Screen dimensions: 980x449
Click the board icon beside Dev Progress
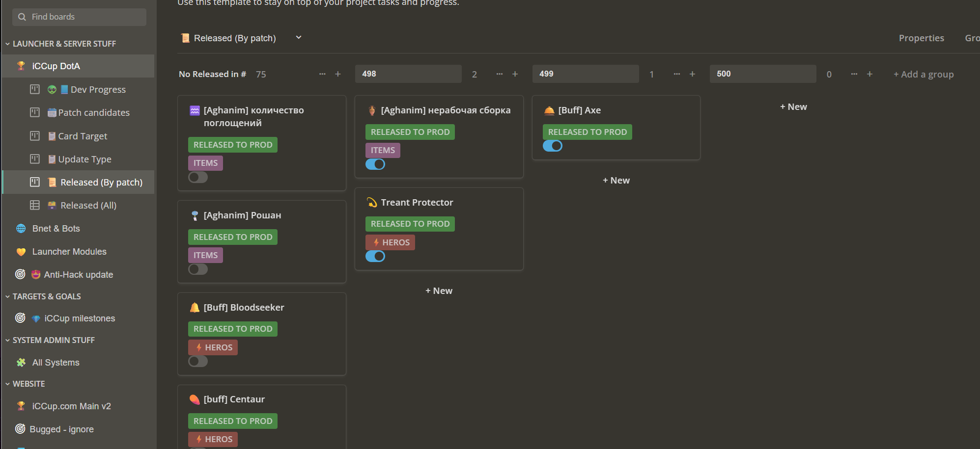tap(35, 89)
